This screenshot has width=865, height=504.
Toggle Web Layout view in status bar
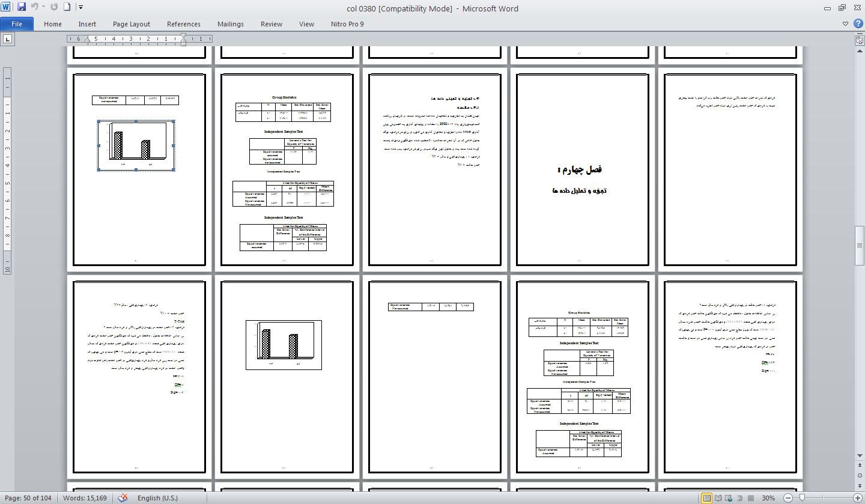pyautogui.click(x=729, y=498)
